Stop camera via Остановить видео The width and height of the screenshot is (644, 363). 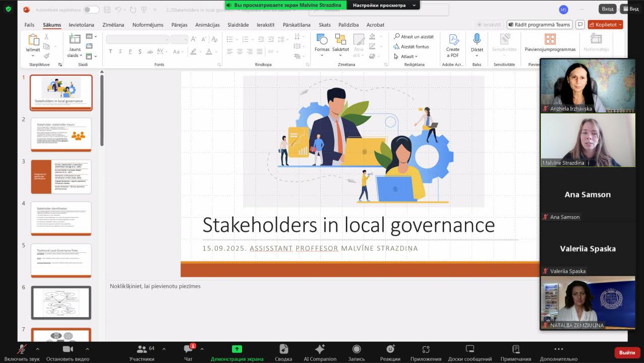[x=67, y=352]
